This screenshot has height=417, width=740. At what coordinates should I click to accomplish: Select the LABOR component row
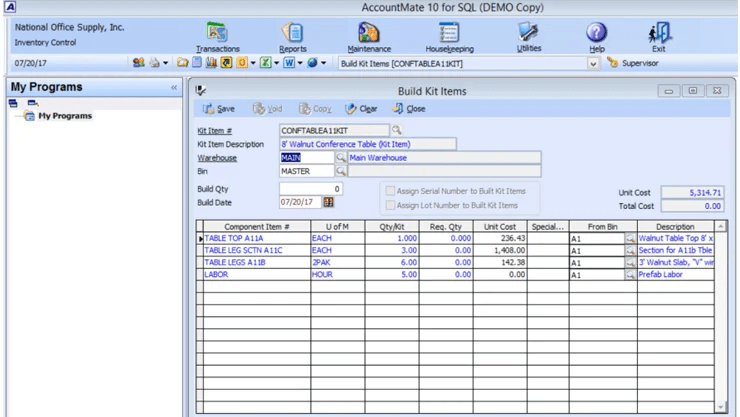[x=455, y=274]
